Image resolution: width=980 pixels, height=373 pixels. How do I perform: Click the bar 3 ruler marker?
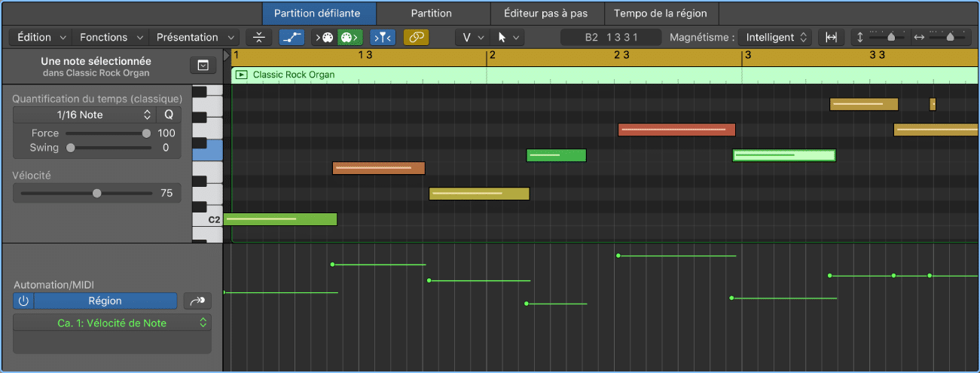(x=746, y=55)
